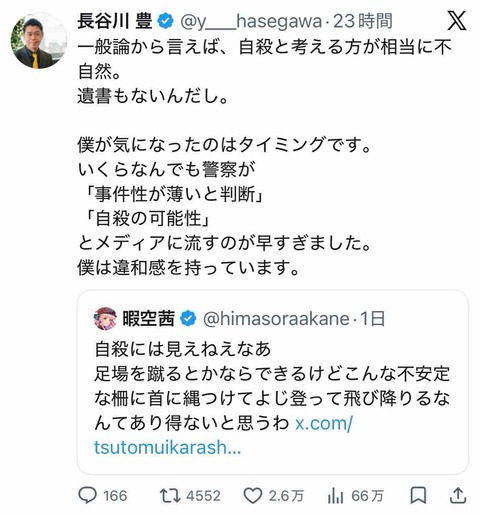Screen dimensions: 480x515
Task: Click the verified badge beside 暇空茜
Action: click(x=188, y=319)
